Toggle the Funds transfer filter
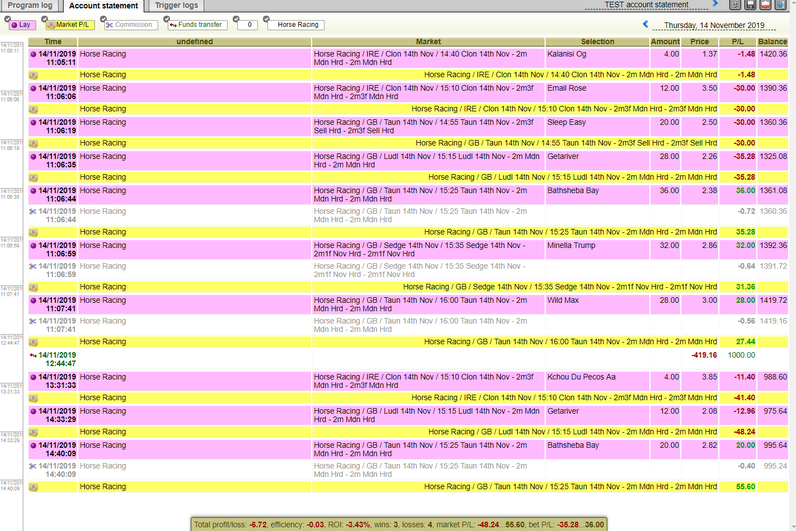Screen dimensions: 796x531 coord(196,24)
